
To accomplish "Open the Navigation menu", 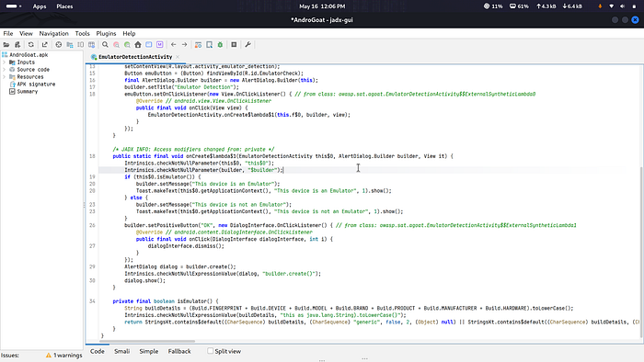I will [x=53, y=34].
